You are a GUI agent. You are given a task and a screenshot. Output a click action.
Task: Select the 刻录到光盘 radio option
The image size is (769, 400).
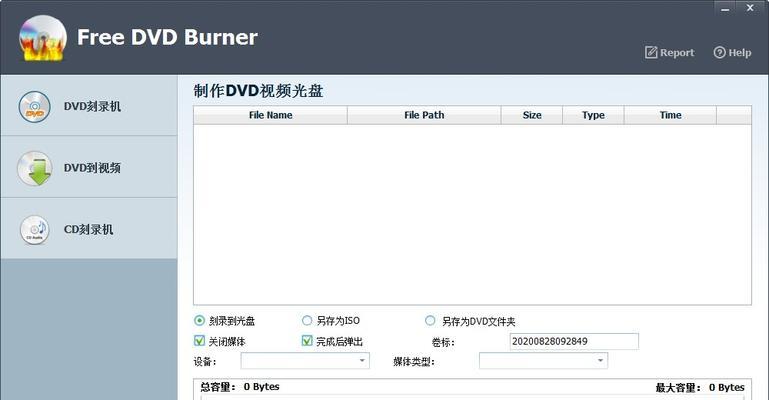199,321
